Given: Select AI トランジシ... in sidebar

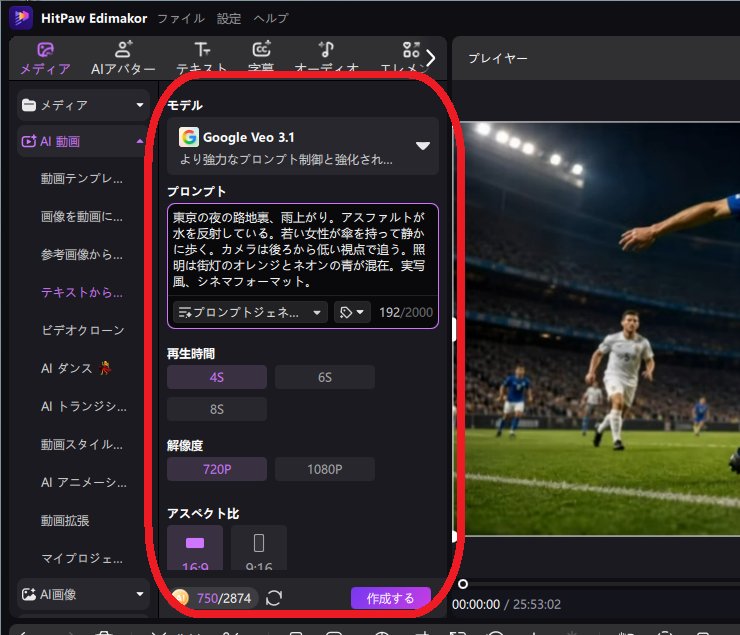Looking at the screenshot, I should click(x=84, y=406).
